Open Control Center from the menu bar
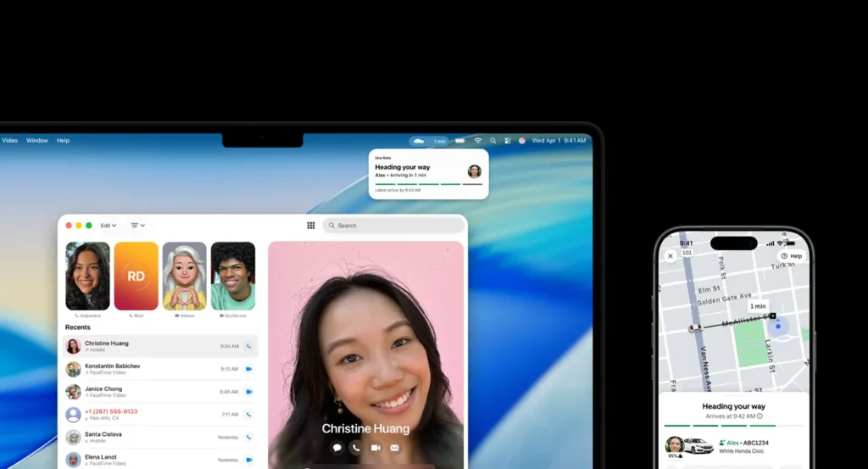Image resolution: width=868 pixels, height=469 pixels. pyautogui.click(x=507, y=141)
